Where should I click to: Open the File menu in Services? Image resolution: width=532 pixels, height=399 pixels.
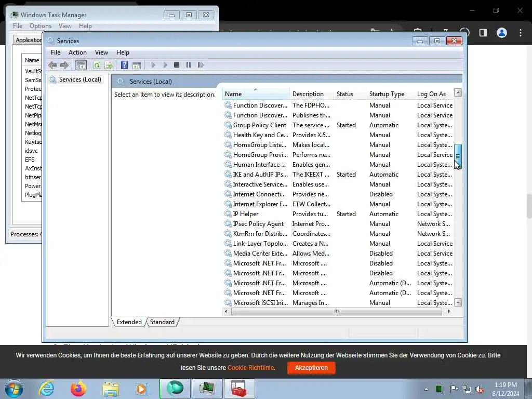(x=56, y=52)
